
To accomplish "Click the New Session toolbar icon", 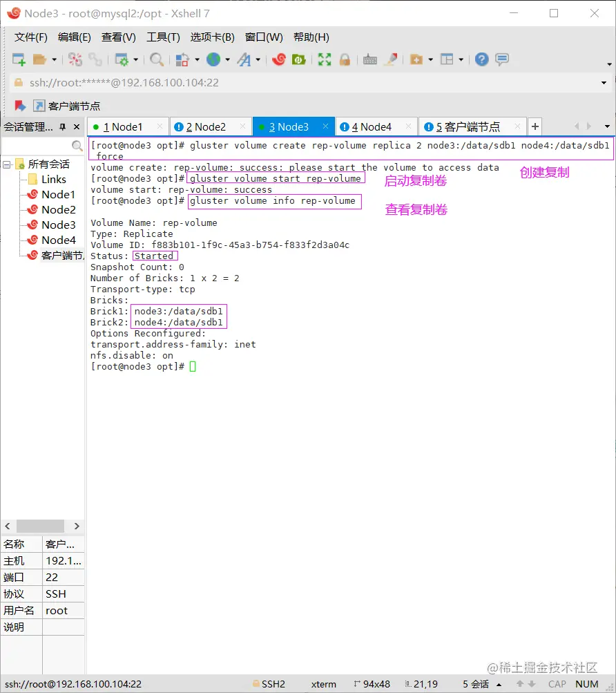I will click(x=19, y=59).
